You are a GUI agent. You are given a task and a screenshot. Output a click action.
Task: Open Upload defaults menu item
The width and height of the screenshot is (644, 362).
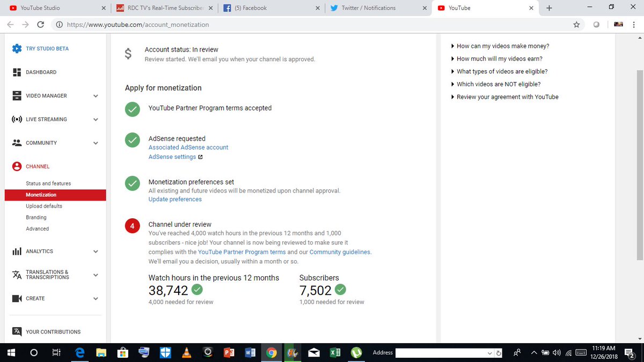coord(44,206)
